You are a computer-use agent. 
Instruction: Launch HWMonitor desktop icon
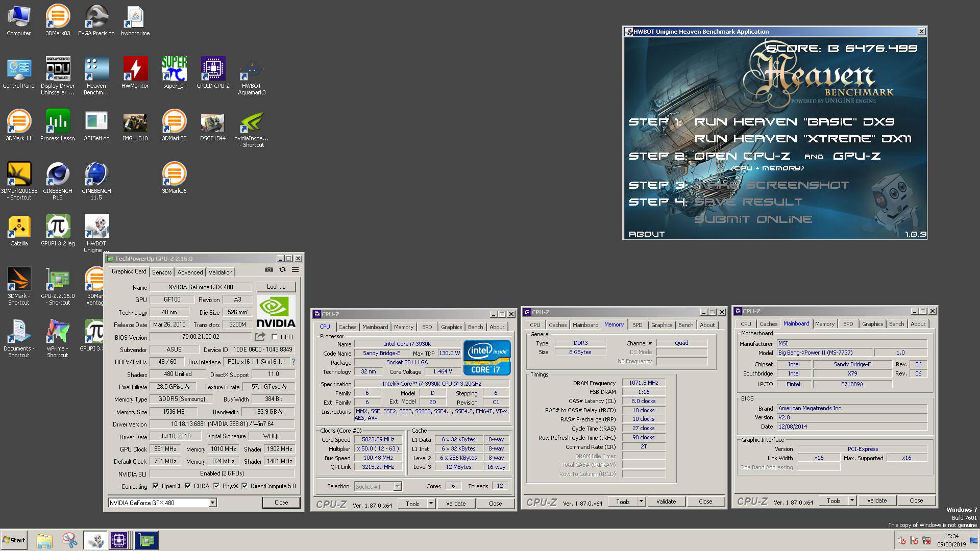pyautogui.click(x=135, y=73)
